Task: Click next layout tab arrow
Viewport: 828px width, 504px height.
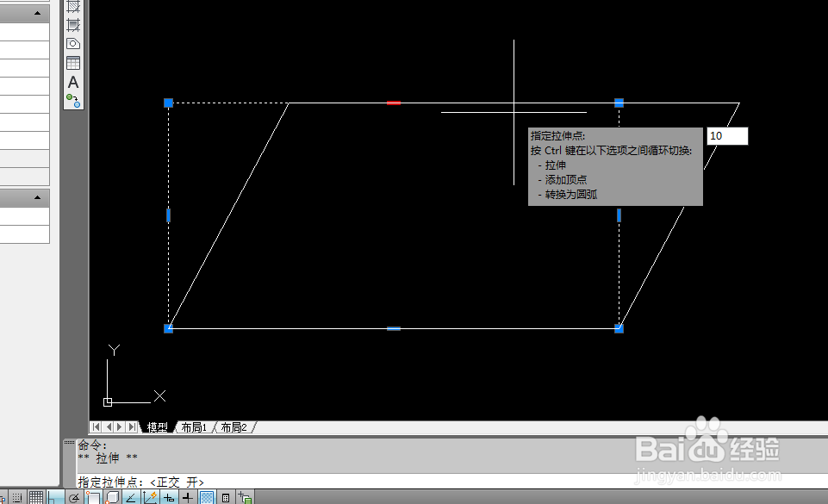Action: [120, 426]
